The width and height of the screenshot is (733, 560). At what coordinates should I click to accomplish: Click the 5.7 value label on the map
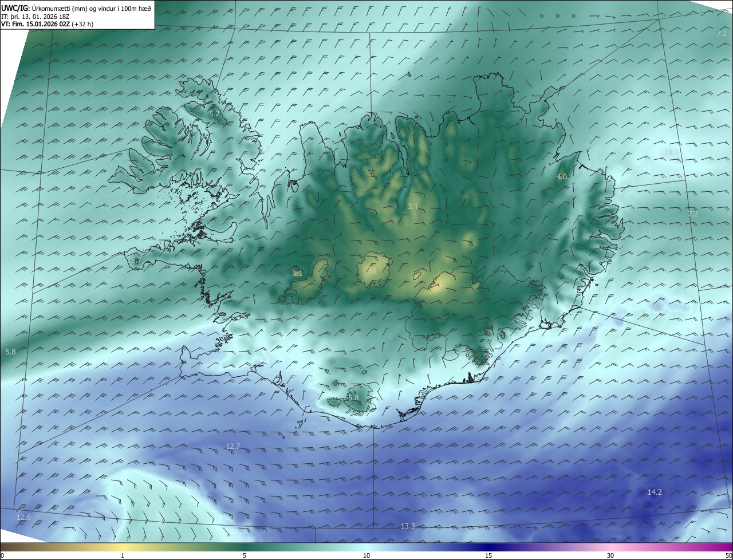click(x=136, y=261)
